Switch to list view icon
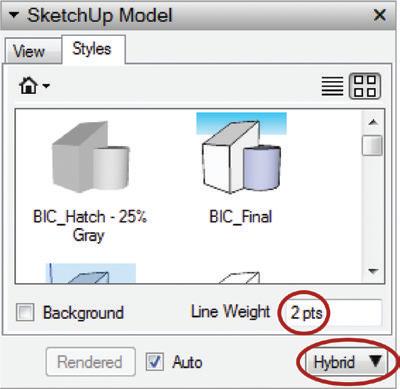Screen dimensions: 400x389 (x=332, y=86)
